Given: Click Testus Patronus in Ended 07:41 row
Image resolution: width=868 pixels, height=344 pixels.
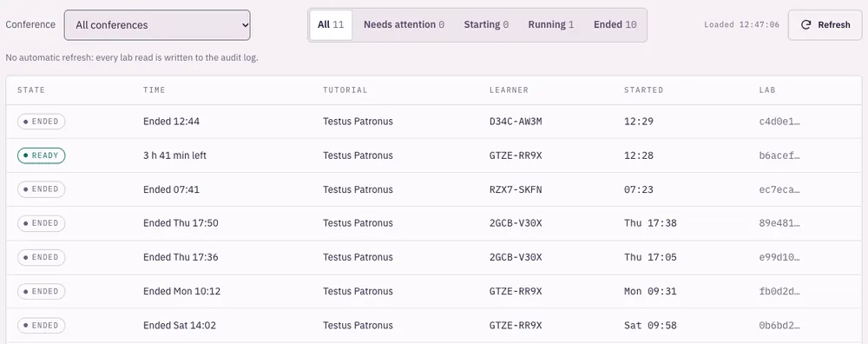Looking at the screenshot, I should point(358,189).
